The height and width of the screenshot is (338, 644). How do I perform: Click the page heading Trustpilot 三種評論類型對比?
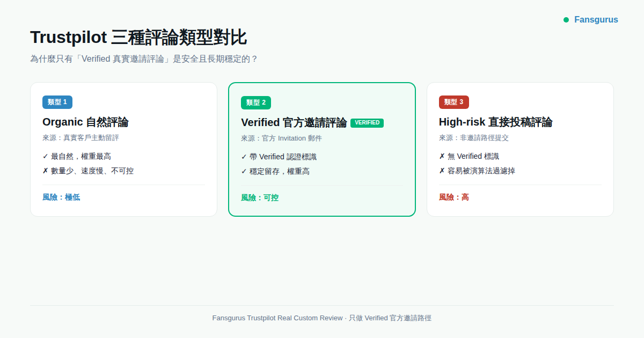[x=138, y=37]
